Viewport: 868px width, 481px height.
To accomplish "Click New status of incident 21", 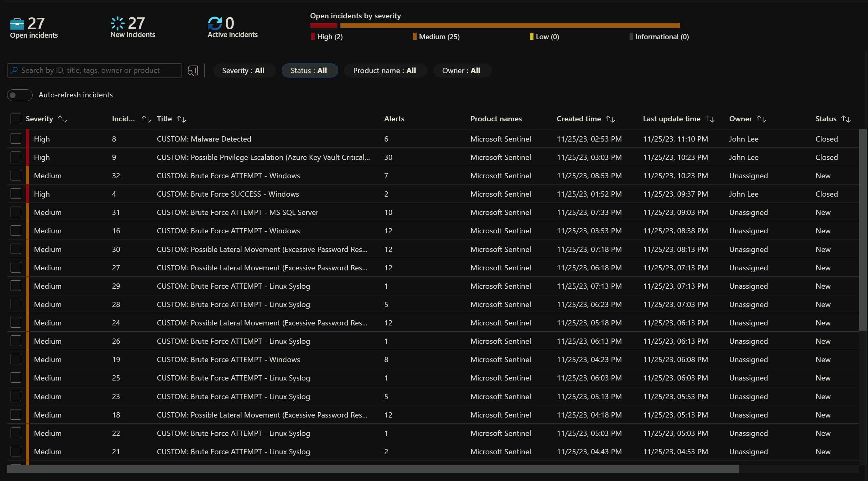I will coord(823,452).
